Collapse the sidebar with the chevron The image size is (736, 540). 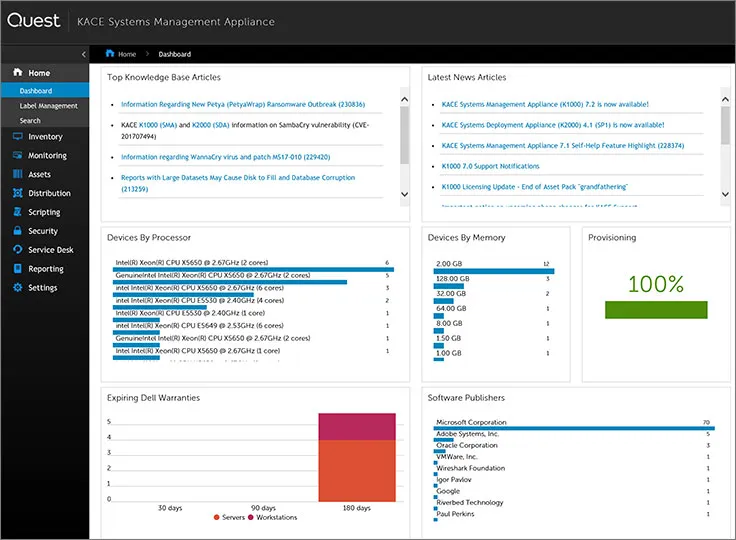pyautogui.click(x=84, y=54)
